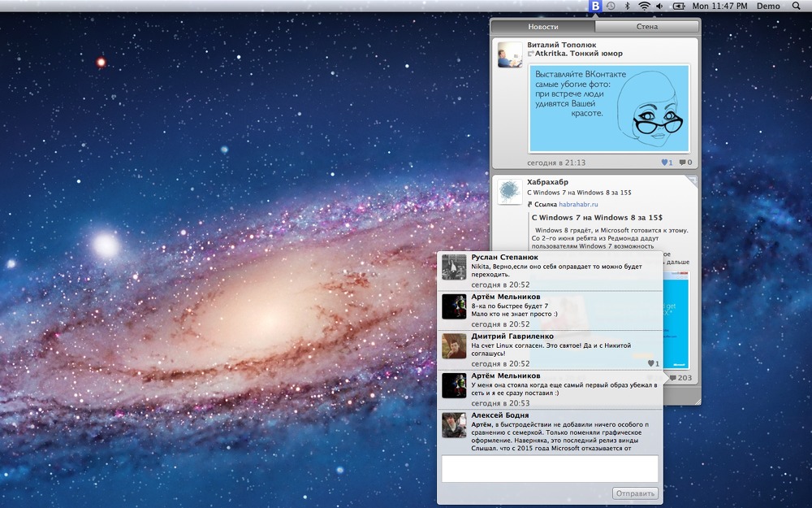Screen dimensions: 812x508
Task: Open comments bubble showing 0 on Виталий's post
Action: (x=685, y=163)
